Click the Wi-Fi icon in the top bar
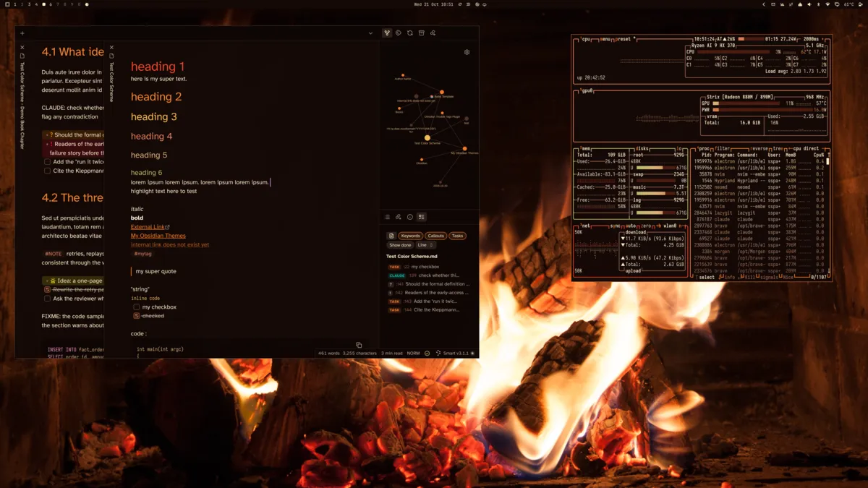Image resolution: width=868 pixels, height=488 pixels. [x=827, y=4]
